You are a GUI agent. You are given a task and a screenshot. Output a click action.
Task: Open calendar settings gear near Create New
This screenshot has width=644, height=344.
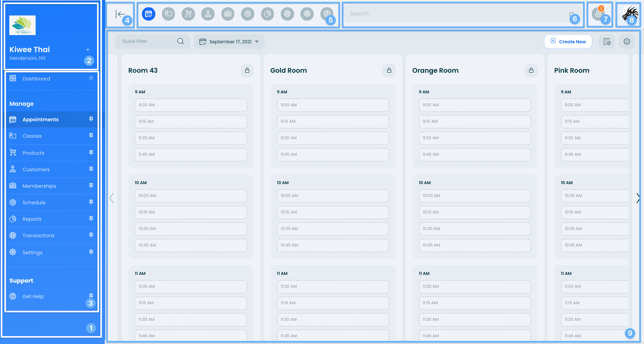[627, 42]
